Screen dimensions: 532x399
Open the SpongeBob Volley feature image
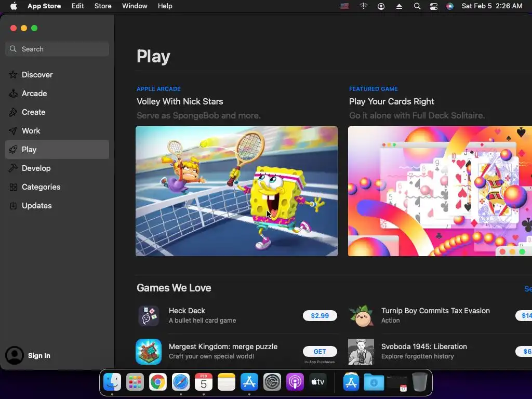click(236, 191)
